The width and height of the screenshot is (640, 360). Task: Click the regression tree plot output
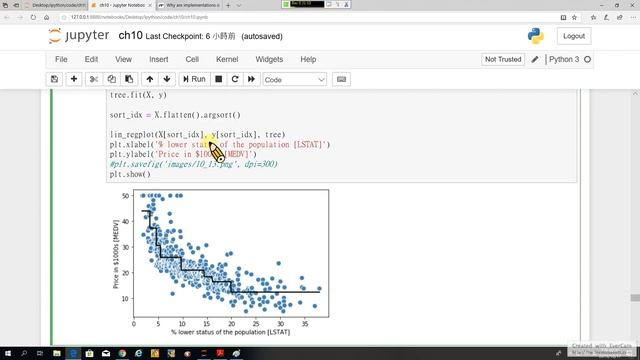[221, 262]
